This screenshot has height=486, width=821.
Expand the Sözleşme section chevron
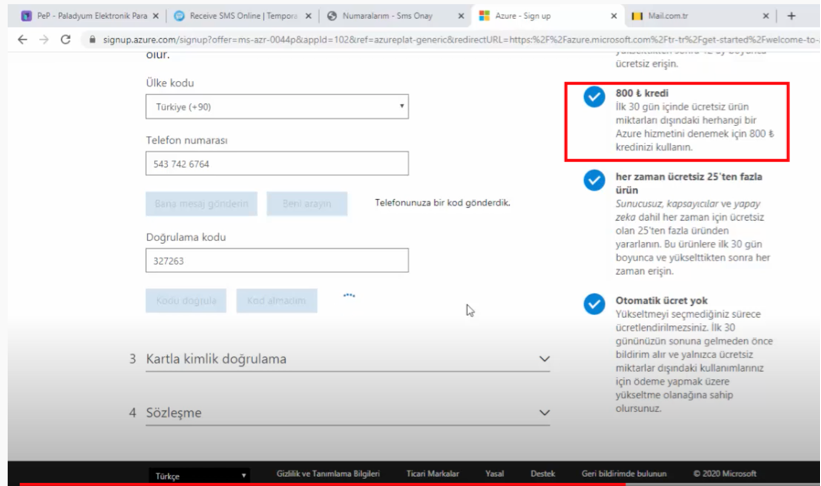(x=545, y=413)
